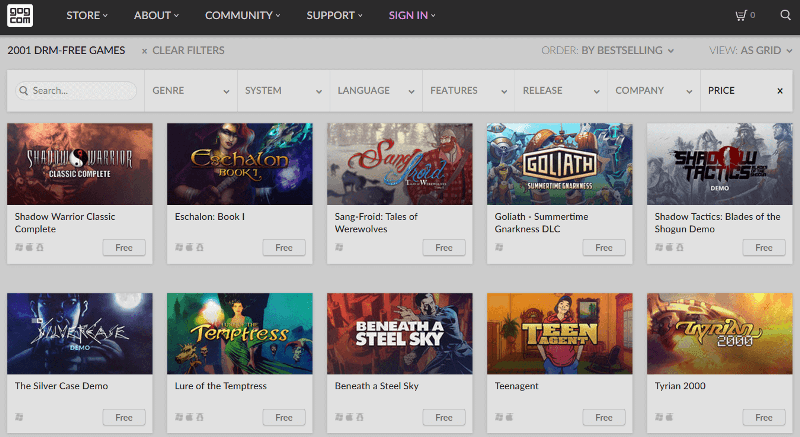800x437 pixels.
Task: Open the GOG.com logo homepage
Action: 20,15
